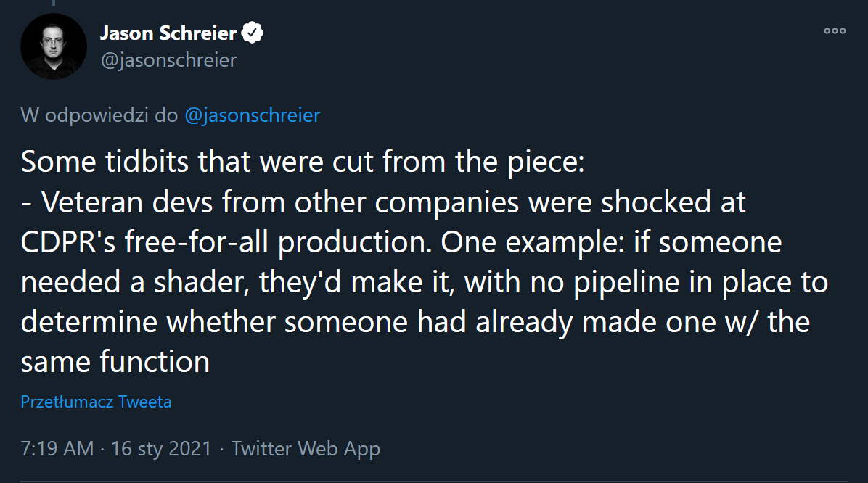Open the Twitter Web App source link
The image size is (868, 483).
[x=305, y=449]
